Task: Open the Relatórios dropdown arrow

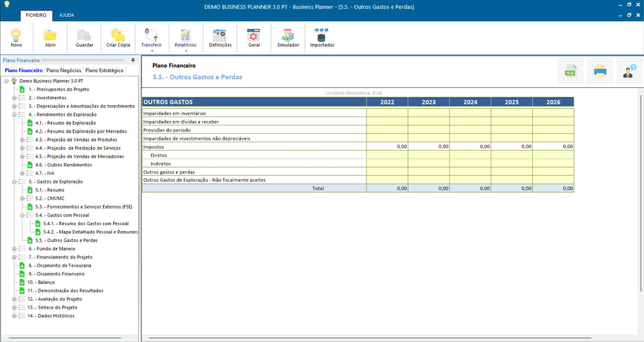Action: [x=186, y=51]
